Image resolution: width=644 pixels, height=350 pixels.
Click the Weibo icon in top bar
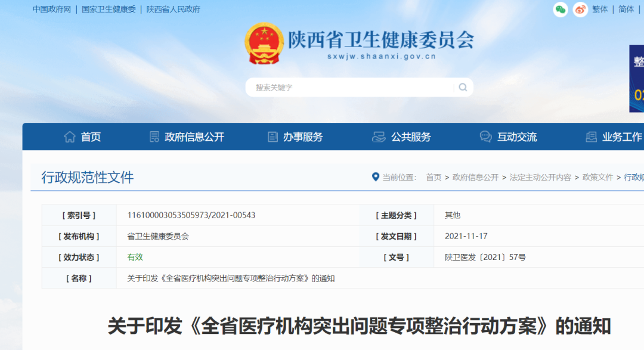(580, 10)
